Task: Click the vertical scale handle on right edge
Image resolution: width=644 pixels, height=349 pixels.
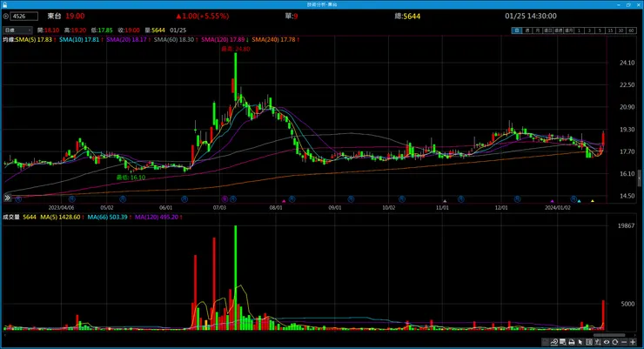Action: point(639,178)
